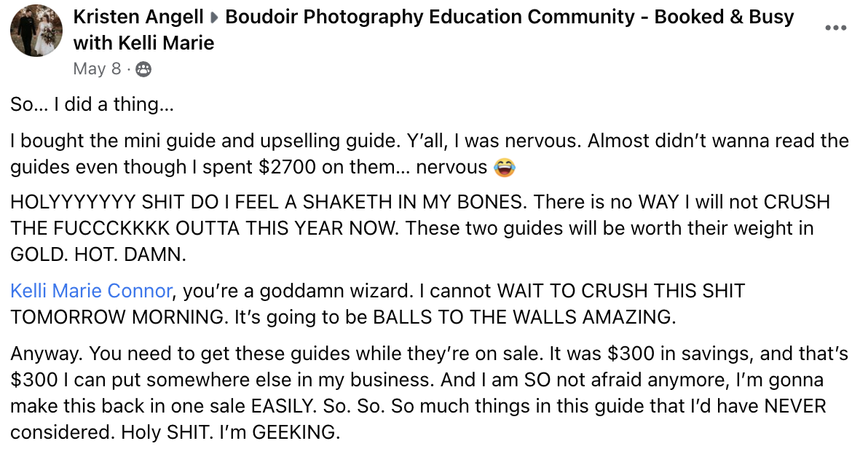Click the laughing-crying emoji after "nervous"
Screen dimensions: 868x449
coord(503,168)
